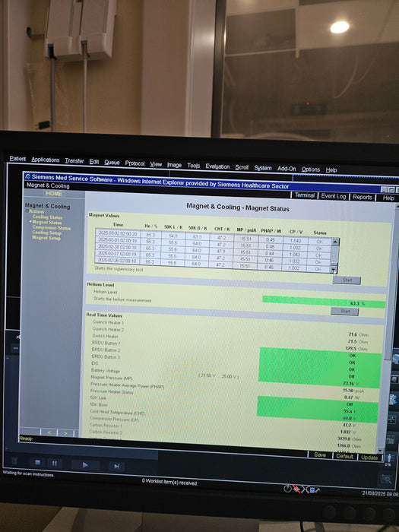Click the next page arrow button
399x532 pixels.
coord(65,433)
